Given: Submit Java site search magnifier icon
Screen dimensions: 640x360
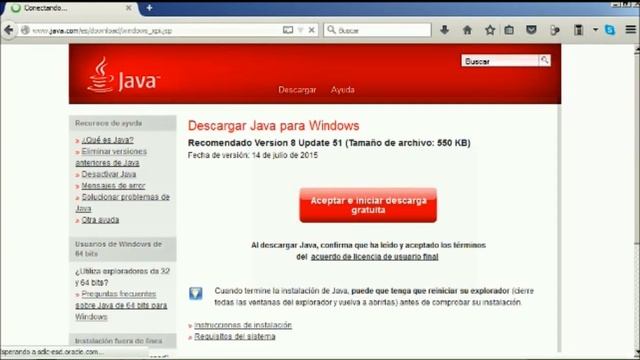Looking at the screenshot, I should coord(544,60).
